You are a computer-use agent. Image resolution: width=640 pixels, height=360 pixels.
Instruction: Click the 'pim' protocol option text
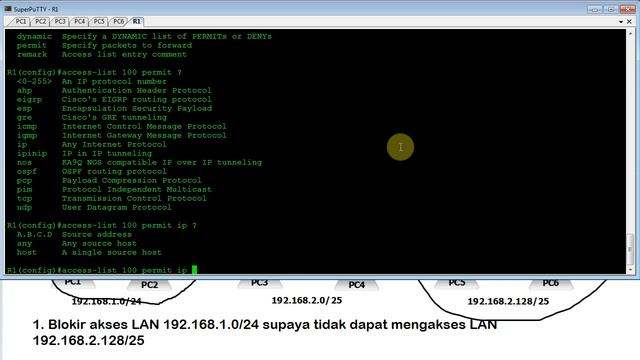coord(24,189)
